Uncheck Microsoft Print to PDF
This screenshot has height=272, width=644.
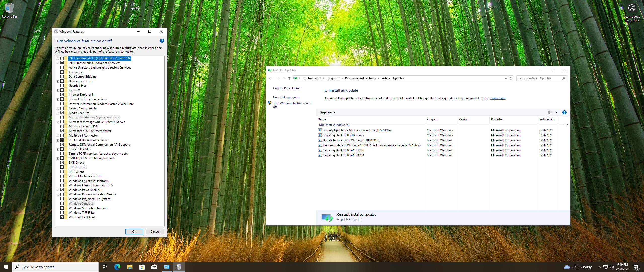(x=62, y=126)
